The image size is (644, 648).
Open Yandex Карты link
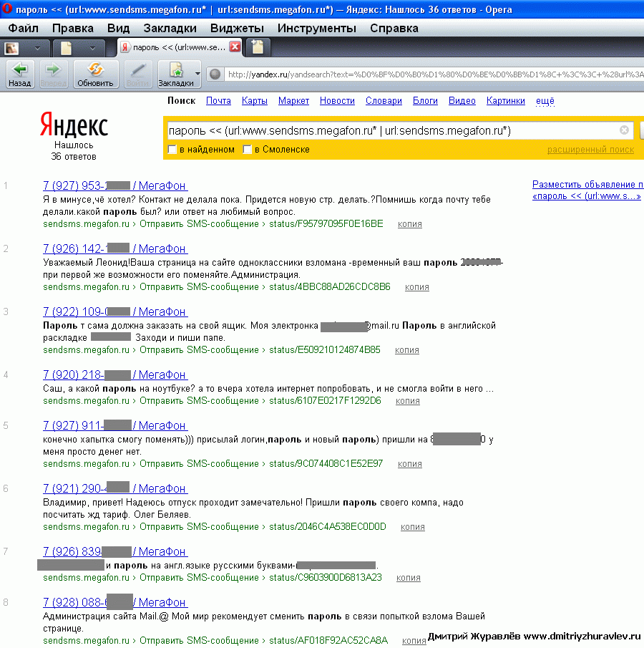click(x=255, y=101)
